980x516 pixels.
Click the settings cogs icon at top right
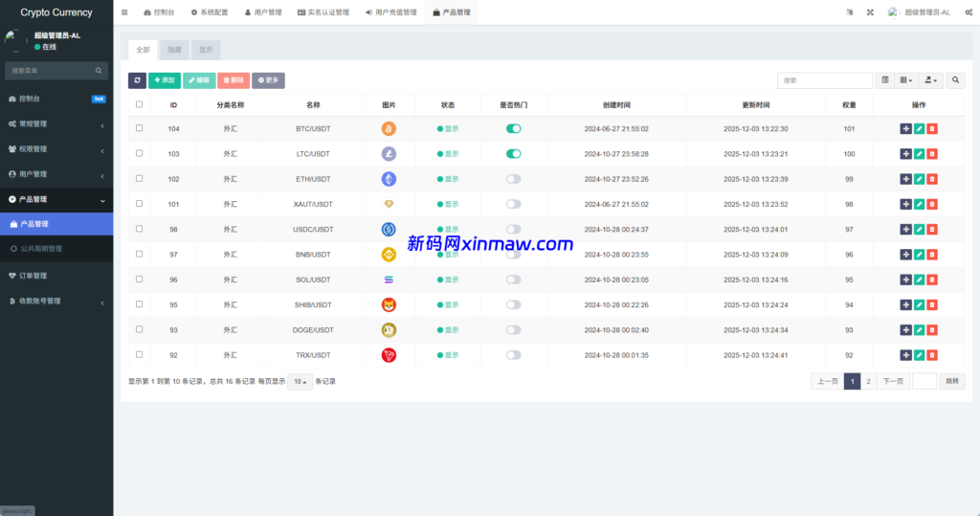point(969,11)
